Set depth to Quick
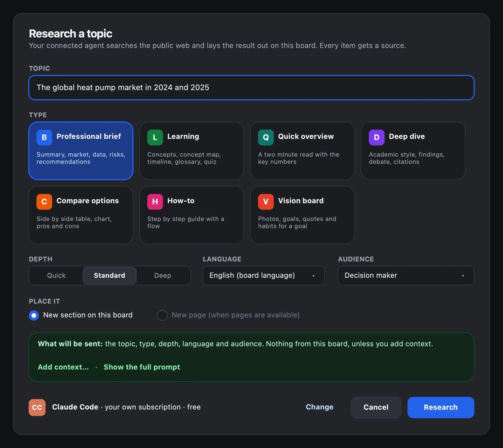 coord(56,275)
